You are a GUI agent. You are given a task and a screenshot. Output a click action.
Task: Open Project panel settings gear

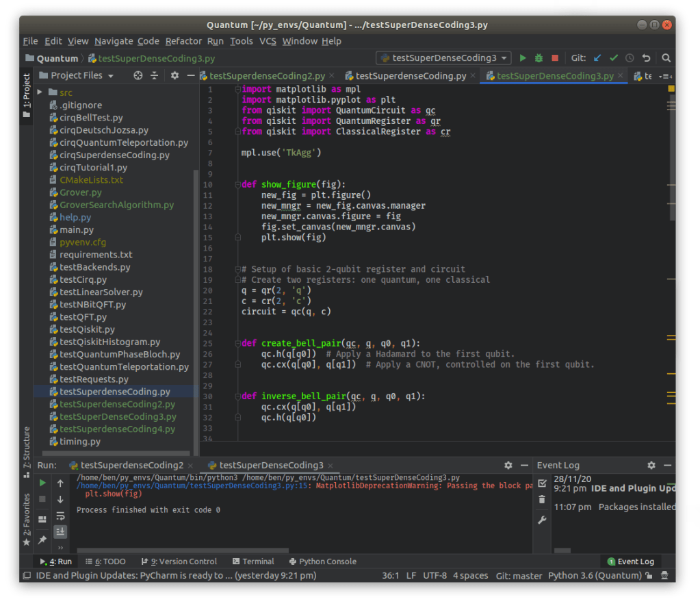point(174,75)
